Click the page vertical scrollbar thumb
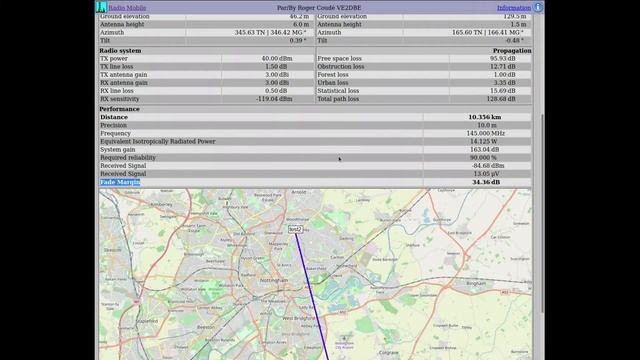Viewport: 640px width, 360px height. coord(542,213)
